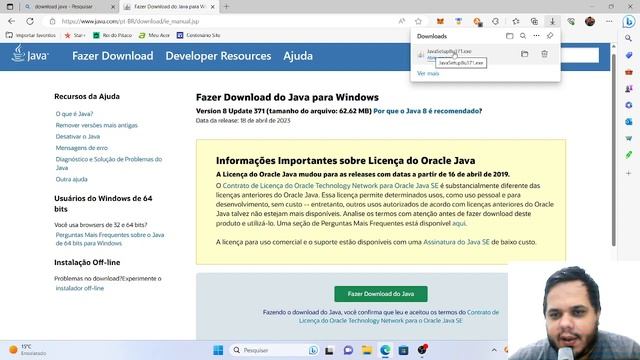Open the MetaMask fox extension
640x360 pixels.
click(x=440, y=21)
